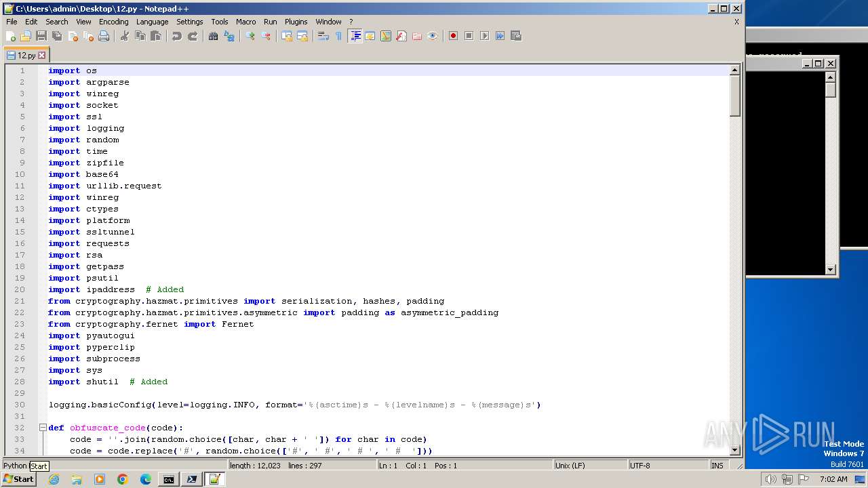Select the 12.py document tab

26,56
